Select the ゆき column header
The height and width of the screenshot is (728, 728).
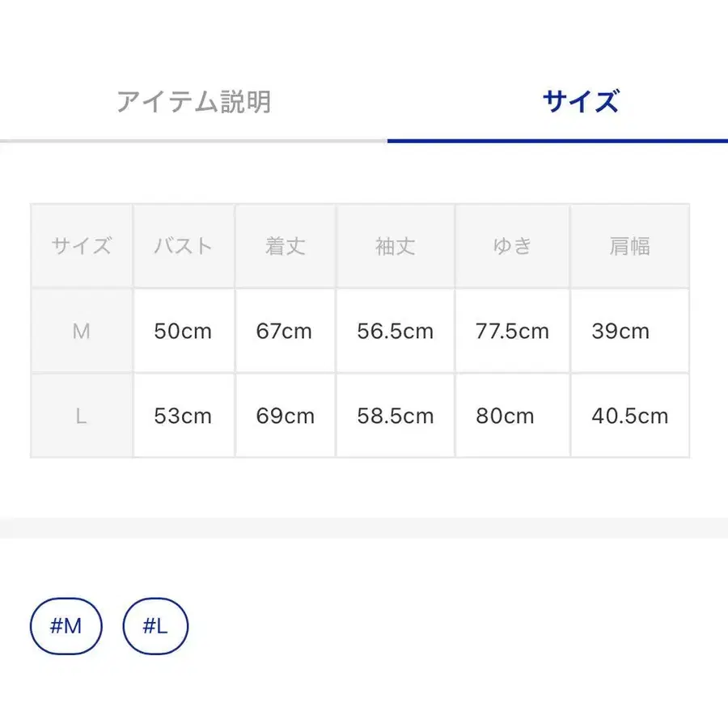tap(512, 246)
